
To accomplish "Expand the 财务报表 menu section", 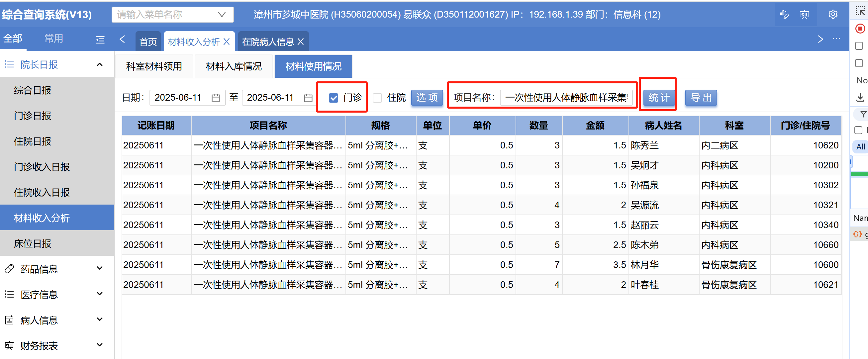I will click(99, 345).
